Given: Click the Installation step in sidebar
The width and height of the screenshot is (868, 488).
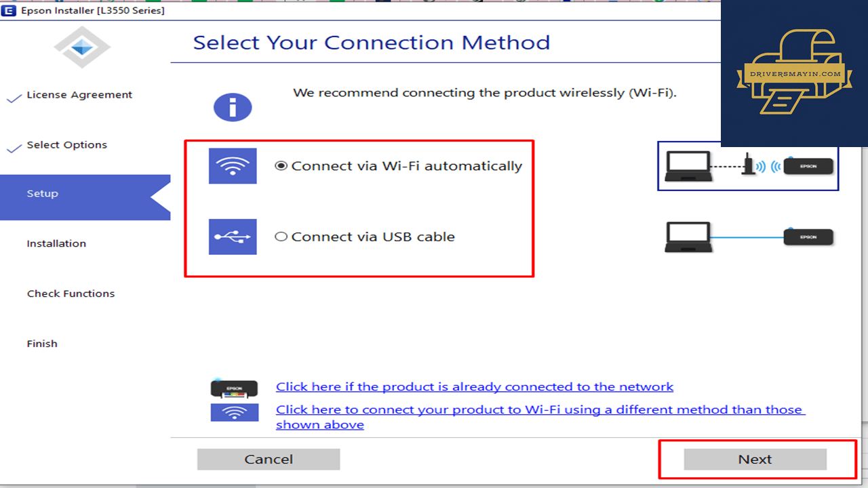Looking at the screenshot, I should [x=56, y=243].
